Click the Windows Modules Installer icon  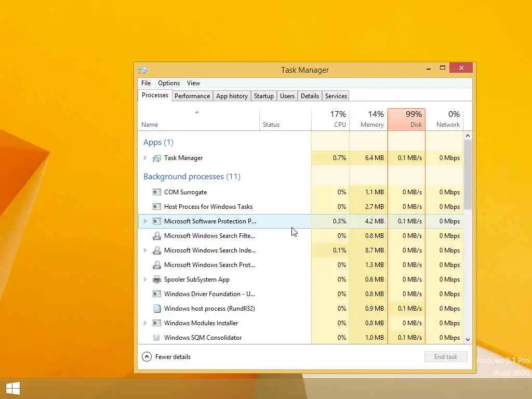[156, 323]
